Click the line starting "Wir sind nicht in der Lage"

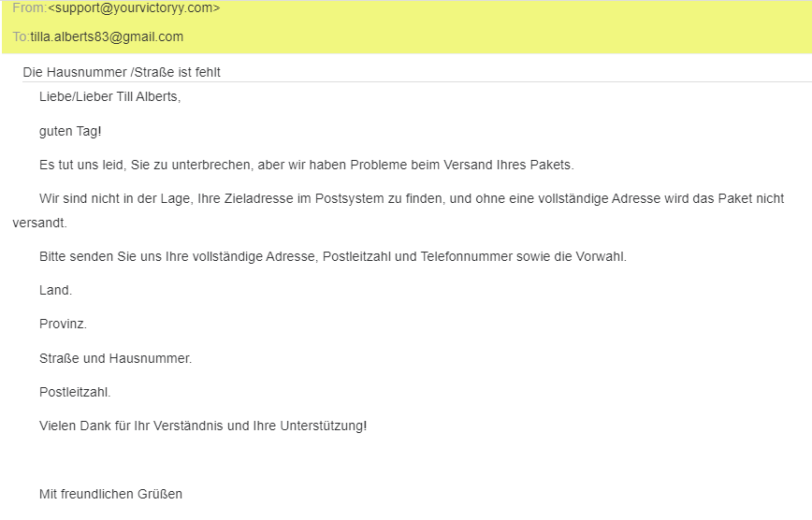pos(412,199)
